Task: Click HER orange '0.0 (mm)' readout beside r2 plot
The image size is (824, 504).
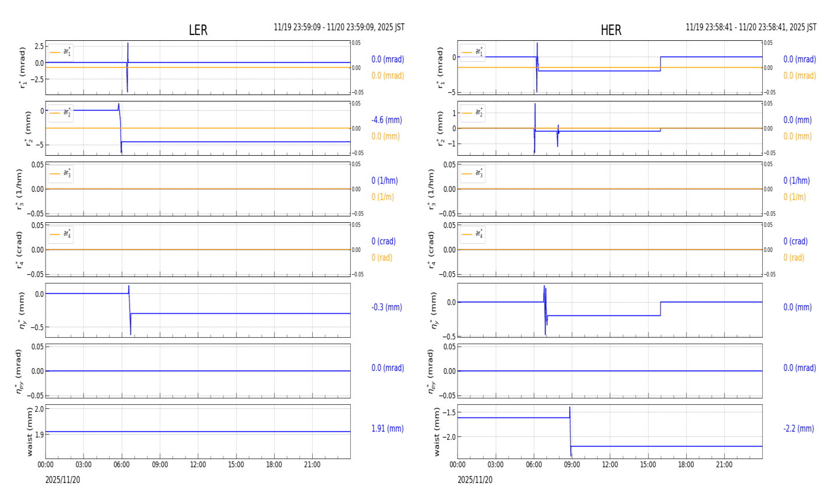Action: point(797,136)
